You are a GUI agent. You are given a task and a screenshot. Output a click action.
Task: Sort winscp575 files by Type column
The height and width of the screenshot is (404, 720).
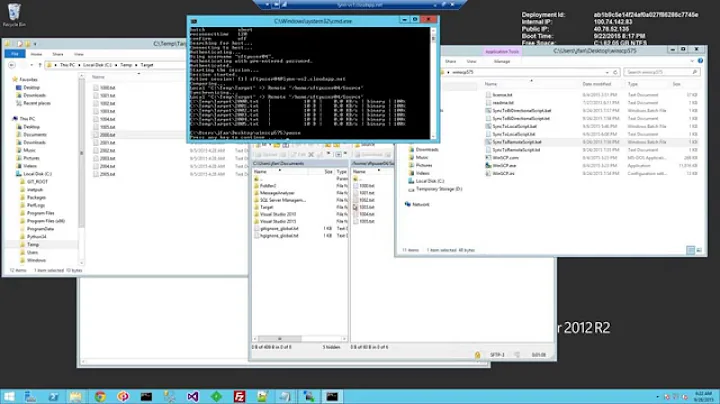click(633, 84)
